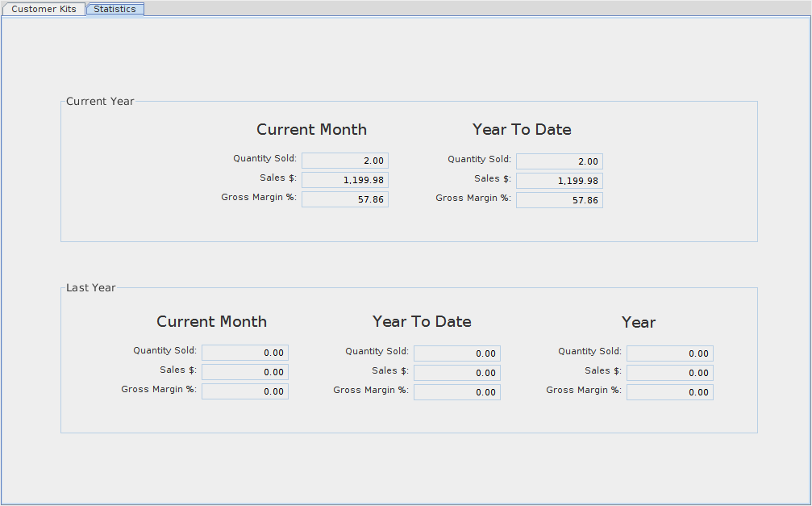This screenshot has width=812, height=506.
Task: Select Last Year's Current Month Sales $ field
Action: 244,372
